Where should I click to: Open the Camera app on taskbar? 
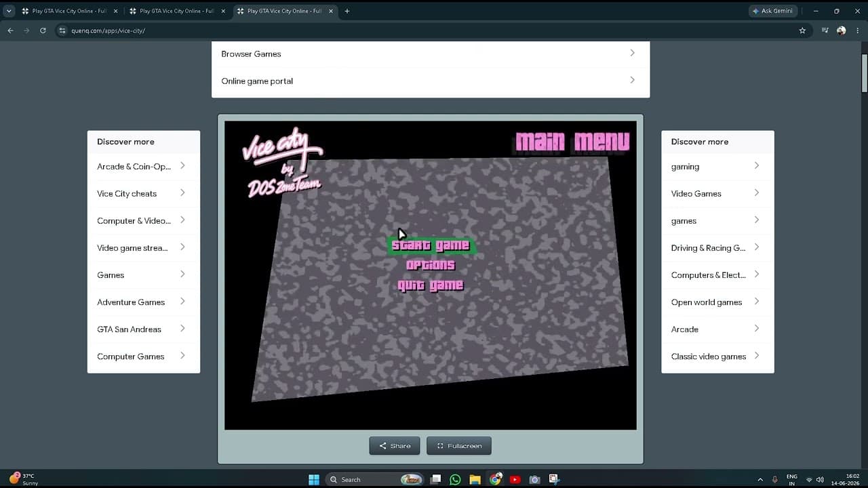tap(534, 479)
